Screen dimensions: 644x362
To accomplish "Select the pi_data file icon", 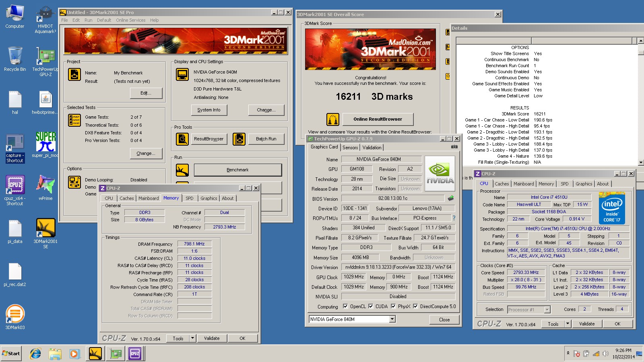I will [15, 231].
